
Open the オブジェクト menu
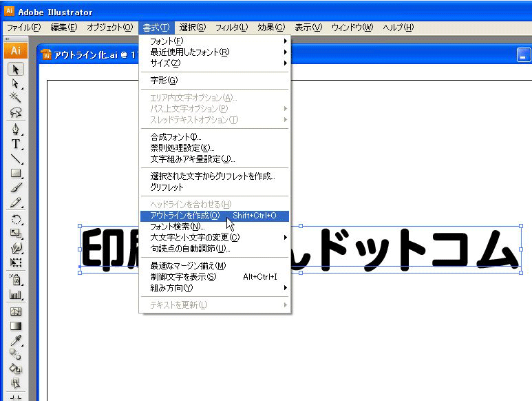(x=109, y=28)
